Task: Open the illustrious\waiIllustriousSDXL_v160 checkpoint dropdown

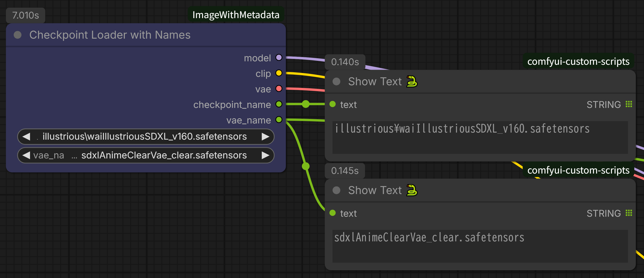Action: (146, 137)
